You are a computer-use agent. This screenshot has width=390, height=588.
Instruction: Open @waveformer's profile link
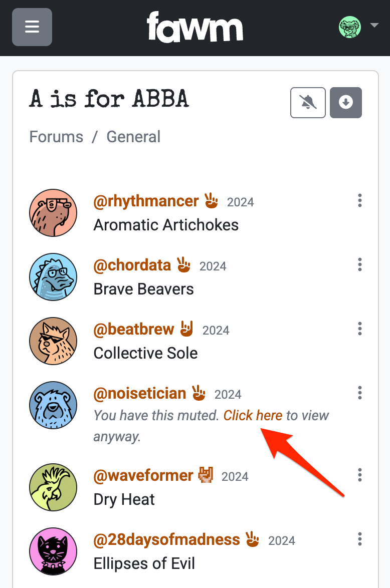pos(142,475)
